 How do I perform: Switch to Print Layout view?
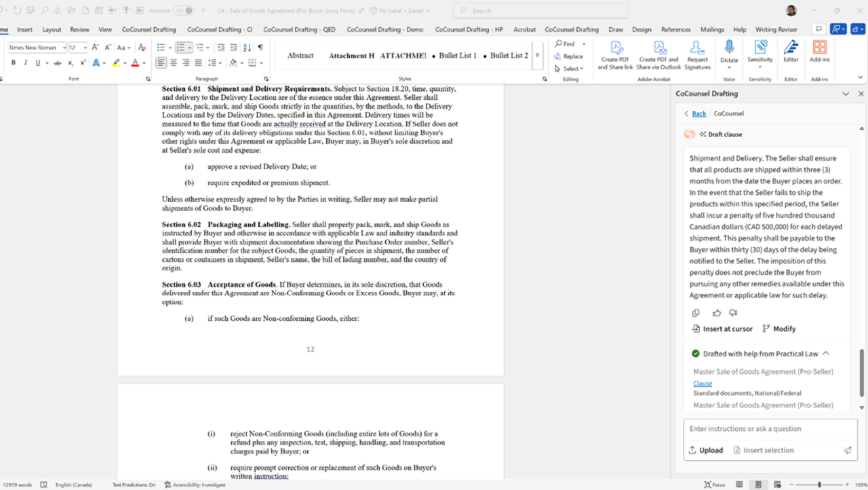758,485
